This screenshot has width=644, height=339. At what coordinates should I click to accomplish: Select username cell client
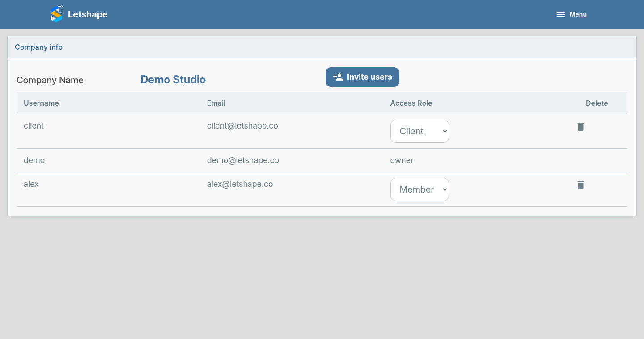[34, 126]
